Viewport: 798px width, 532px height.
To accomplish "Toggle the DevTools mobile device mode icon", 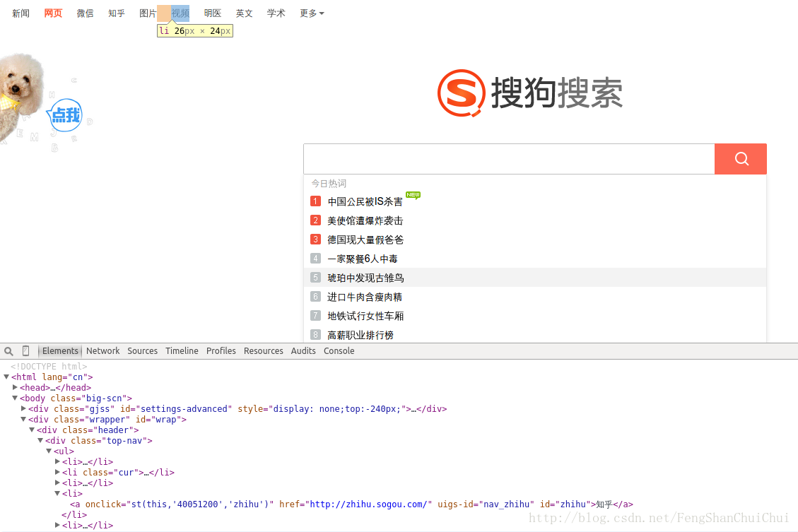I will [x=26, y=350].
